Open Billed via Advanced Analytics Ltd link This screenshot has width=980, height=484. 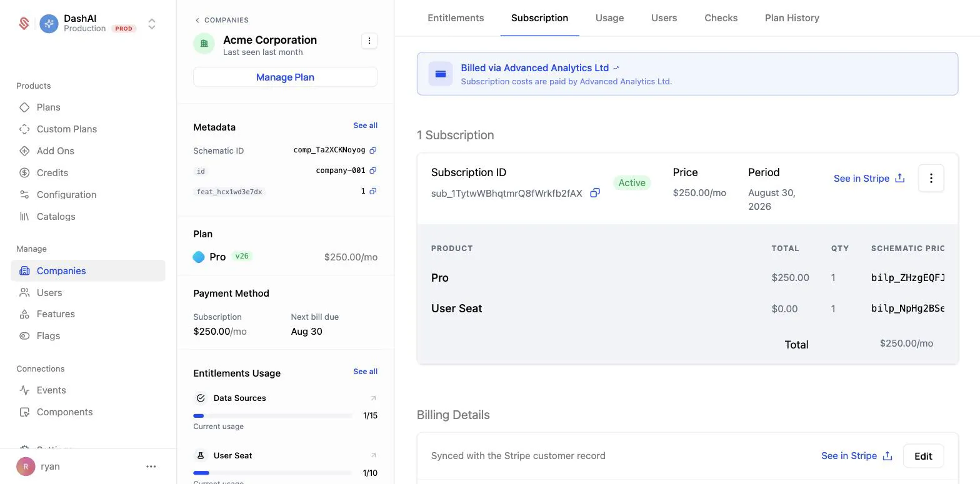[540, 67]
